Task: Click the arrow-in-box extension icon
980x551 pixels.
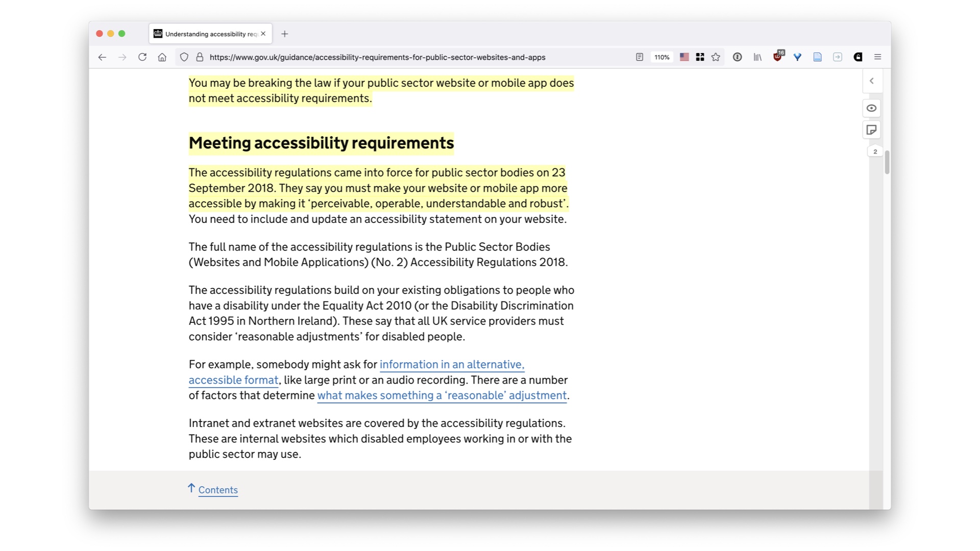Action: (838, 57)
